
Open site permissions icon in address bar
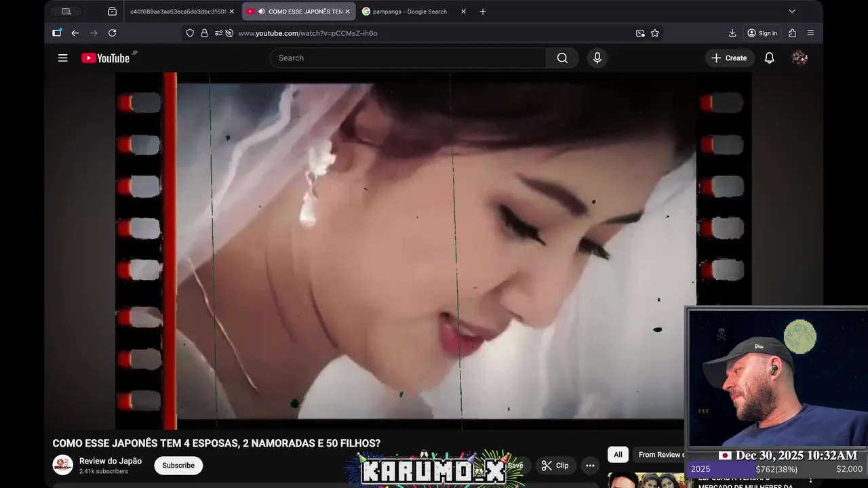click(218, 33)
